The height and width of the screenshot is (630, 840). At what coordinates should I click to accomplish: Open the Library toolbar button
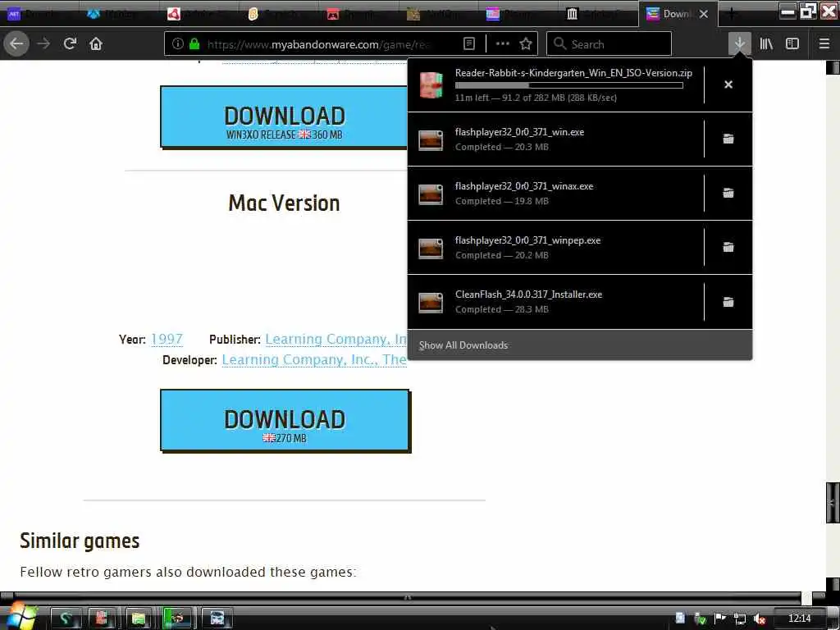click(x=766, y=44)
